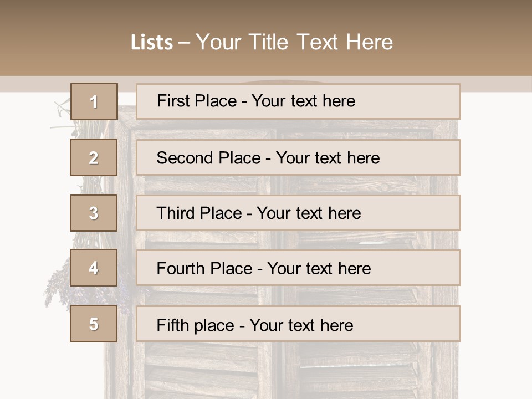Select "Your Title Text Here" title text
This screenshot has height=399, width=532.
point(294,43)
